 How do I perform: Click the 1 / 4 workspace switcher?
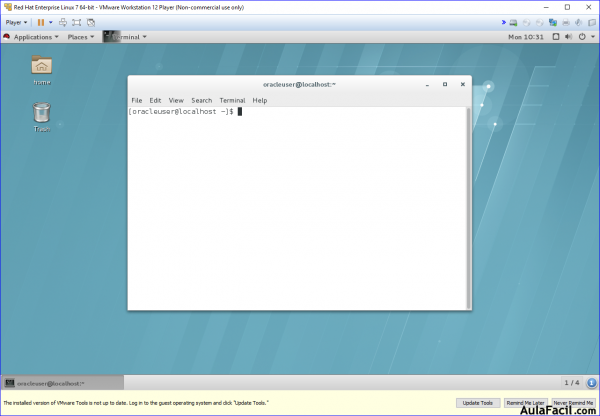click(x=572, y=383)
